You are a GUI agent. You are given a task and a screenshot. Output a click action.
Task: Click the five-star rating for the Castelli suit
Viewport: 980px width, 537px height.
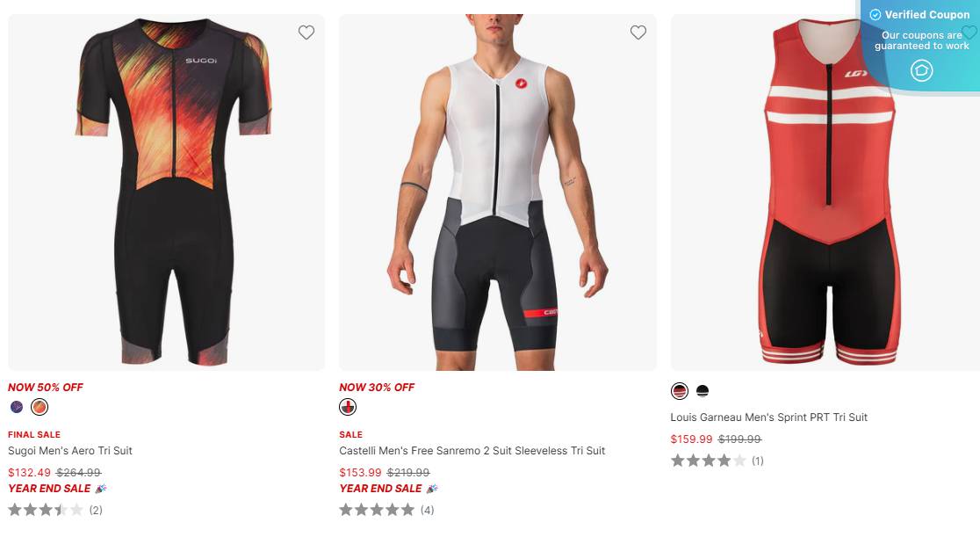(x=377, y=510)
